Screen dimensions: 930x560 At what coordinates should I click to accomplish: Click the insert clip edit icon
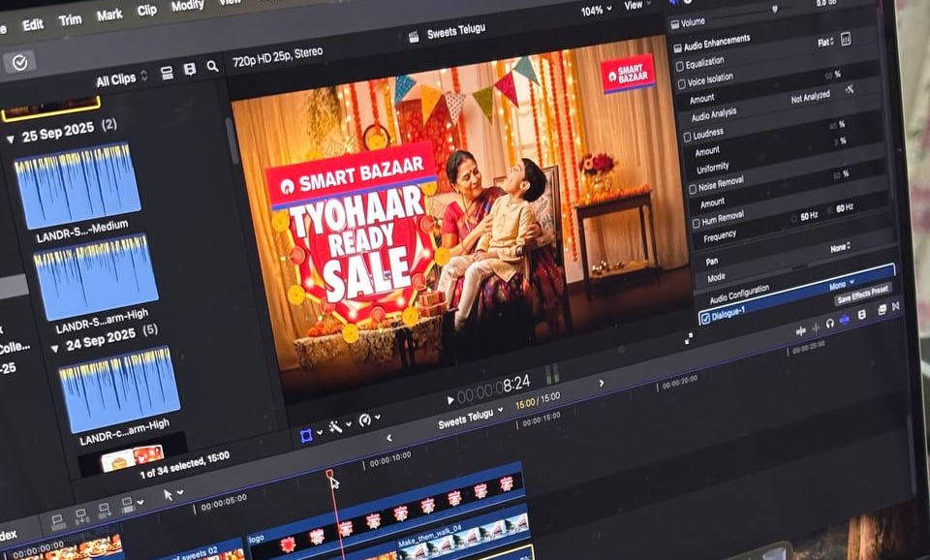click(x=81, y=515)
